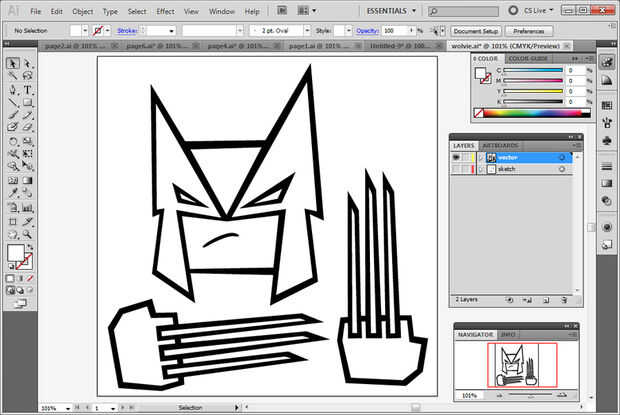Click the Document Setup button
Screen dimensions: 620x415
coord(475,31)
